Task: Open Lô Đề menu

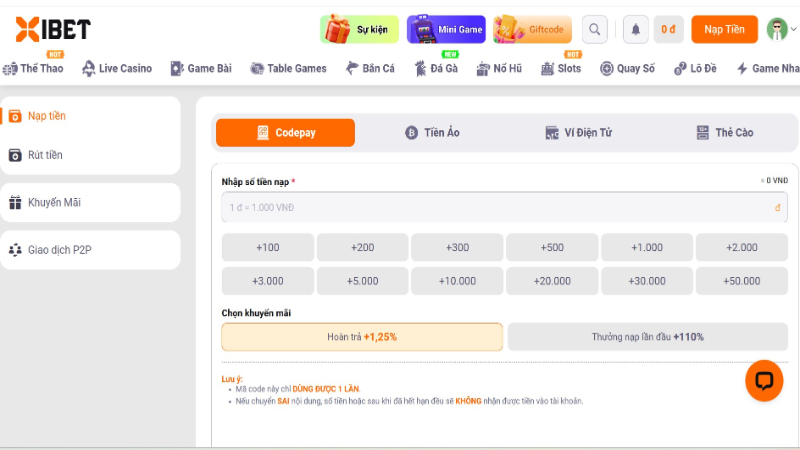Action: pyautogui.click(x=695, y=68)
